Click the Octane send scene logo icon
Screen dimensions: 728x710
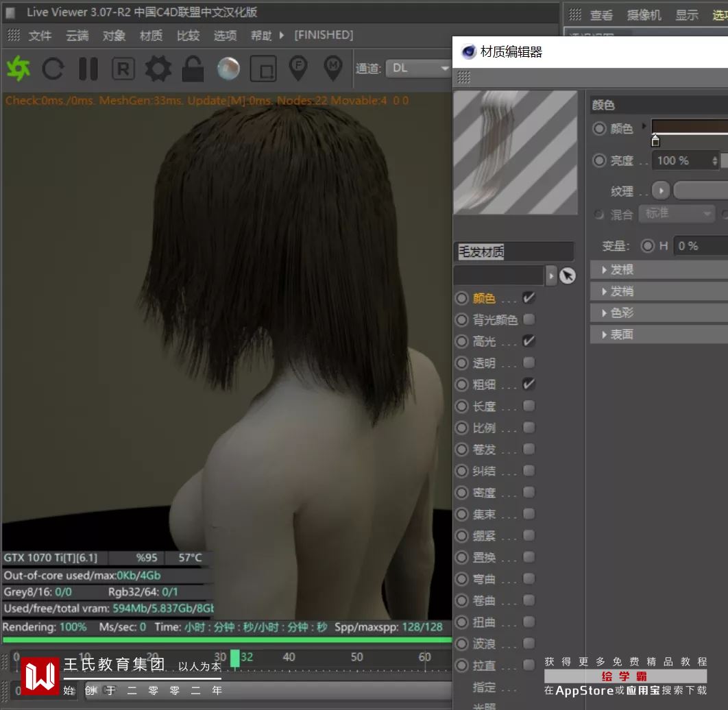coord(19,69)
